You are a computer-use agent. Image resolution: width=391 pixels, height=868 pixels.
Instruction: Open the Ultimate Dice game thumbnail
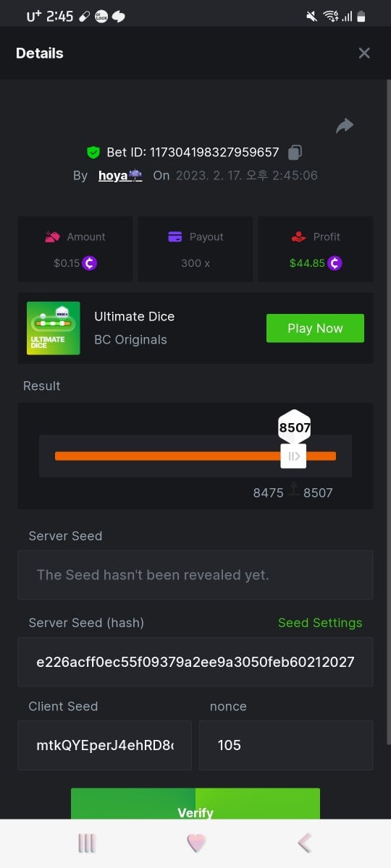(x=53, y=328)
